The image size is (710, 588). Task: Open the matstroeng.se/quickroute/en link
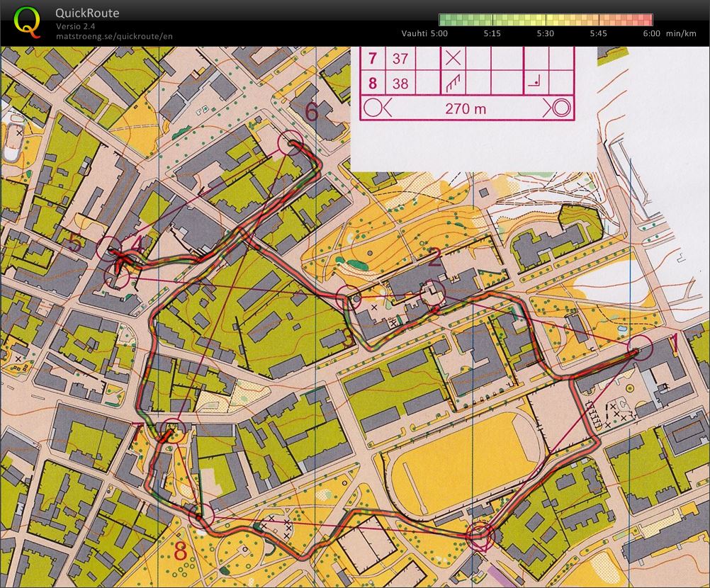[114, 36]
